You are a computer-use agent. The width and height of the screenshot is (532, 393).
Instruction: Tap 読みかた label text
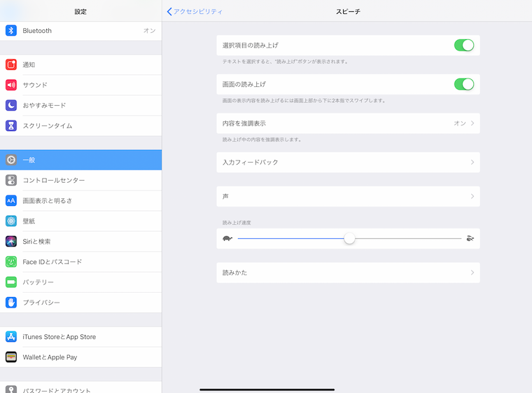234,273
